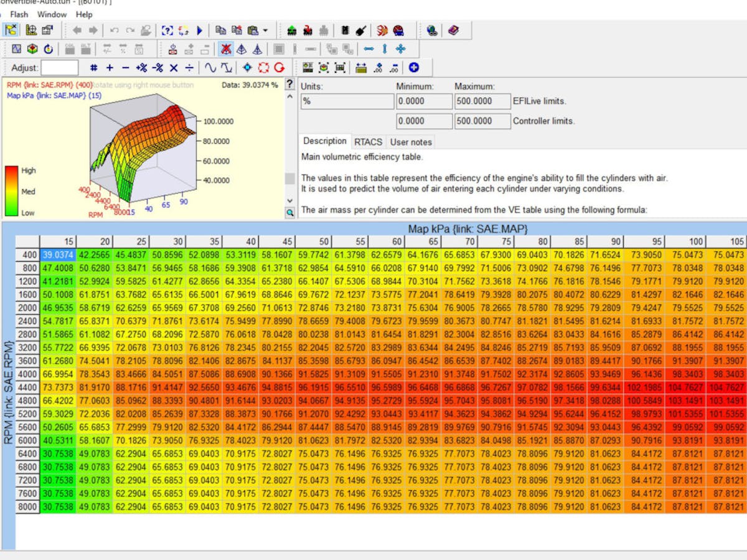Open the User notes tab
The image size is (747, 560).
point(410,142)
